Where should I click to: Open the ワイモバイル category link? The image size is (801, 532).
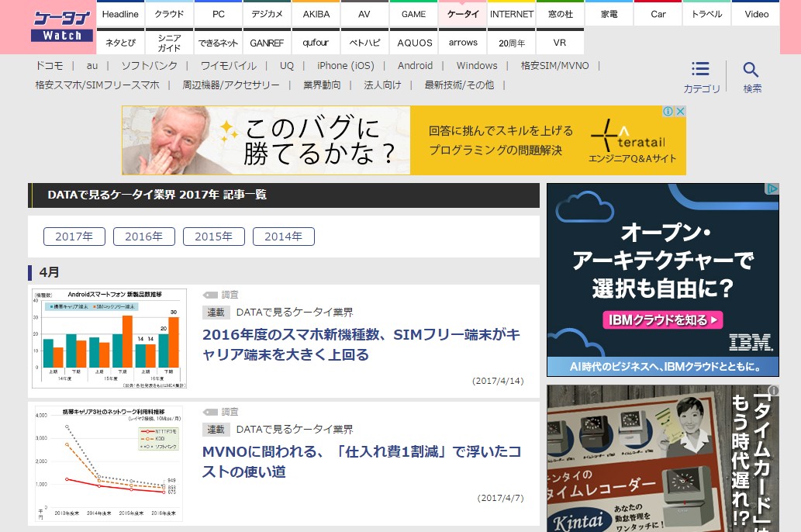[228, 65]
